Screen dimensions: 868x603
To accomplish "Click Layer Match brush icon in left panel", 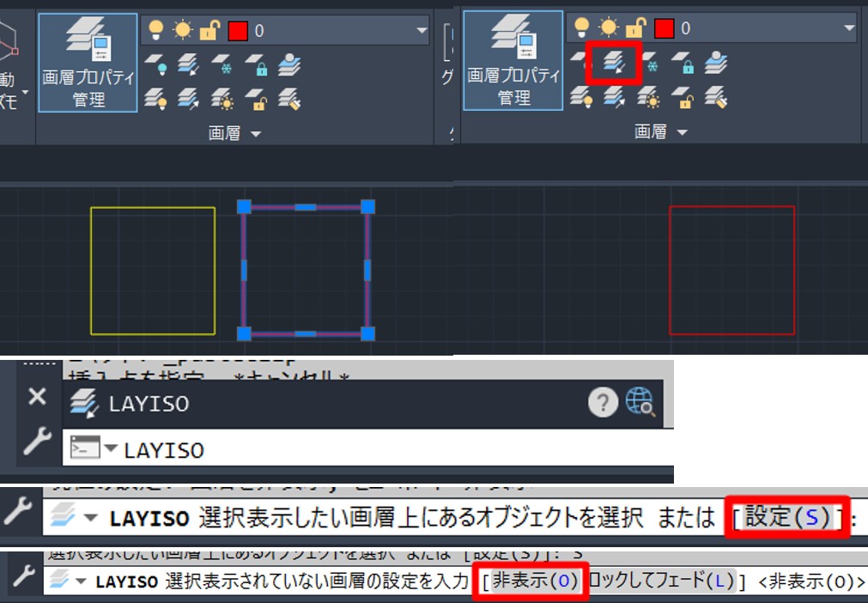I will [290, 99].
